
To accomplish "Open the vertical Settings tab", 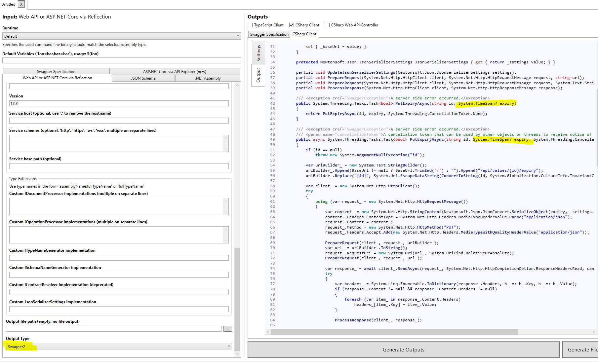I will [259, 53].
